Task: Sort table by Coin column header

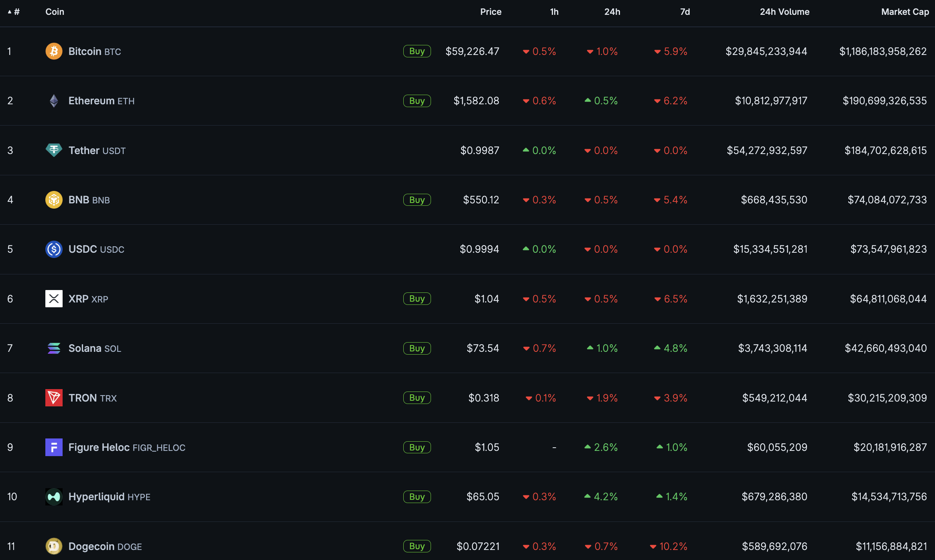Action: pyautogui.click(x=55, y=12)
